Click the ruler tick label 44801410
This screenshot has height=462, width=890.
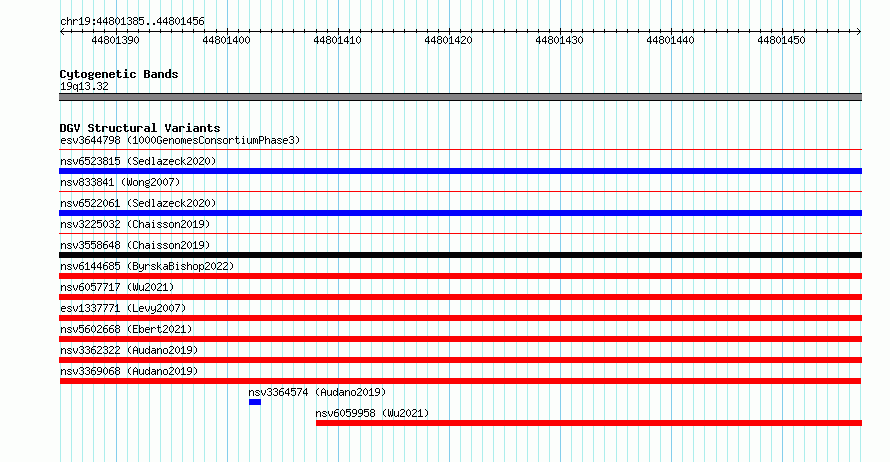pos(337,40)
